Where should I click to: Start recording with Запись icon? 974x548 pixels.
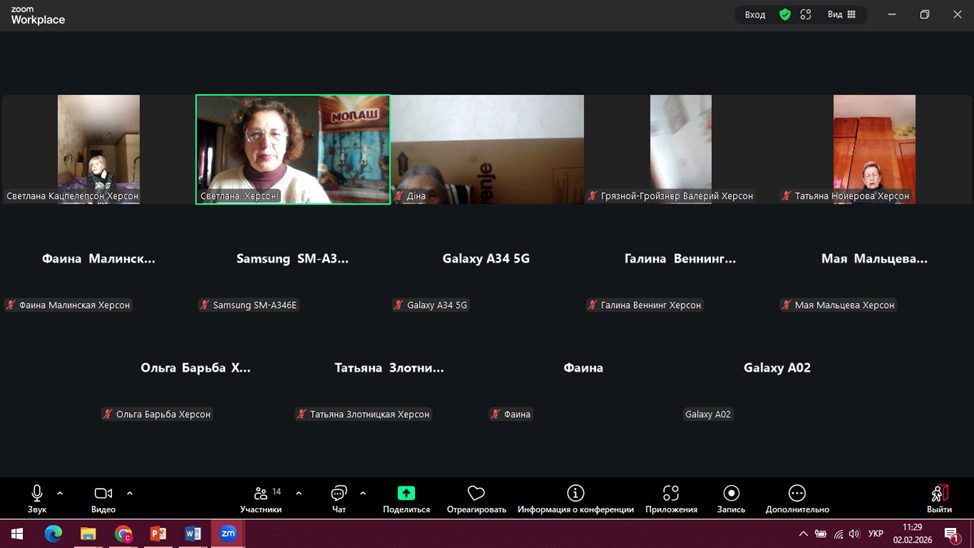pos(731,493)
